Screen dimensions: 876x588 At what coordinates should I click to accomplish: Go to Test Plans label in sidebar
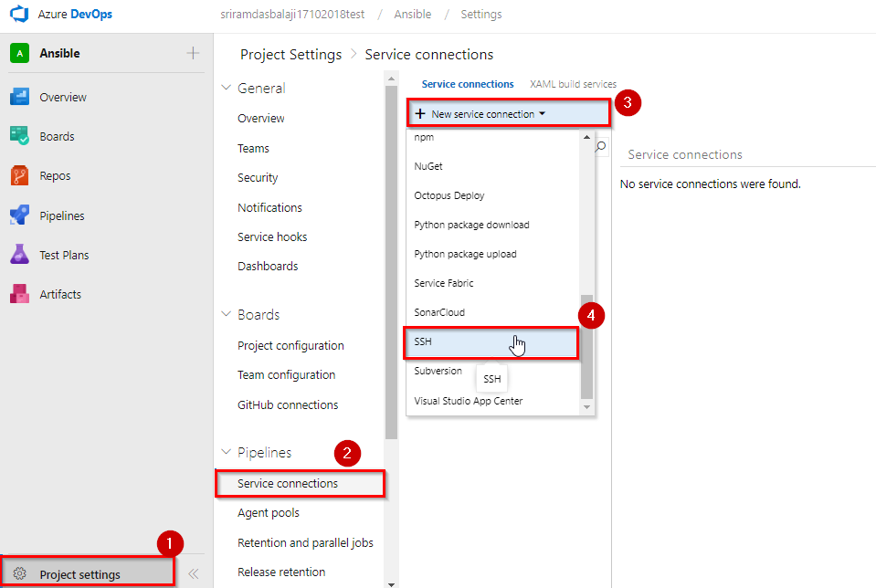point(64,255)
